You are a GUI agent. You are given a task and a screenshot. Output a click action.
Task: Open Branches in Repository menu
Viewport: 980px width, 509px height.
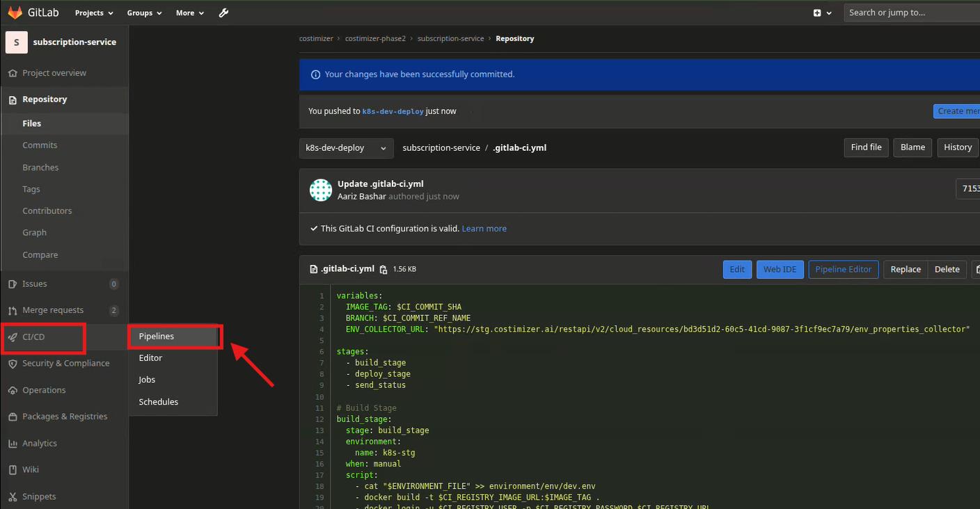click(40, 168)
